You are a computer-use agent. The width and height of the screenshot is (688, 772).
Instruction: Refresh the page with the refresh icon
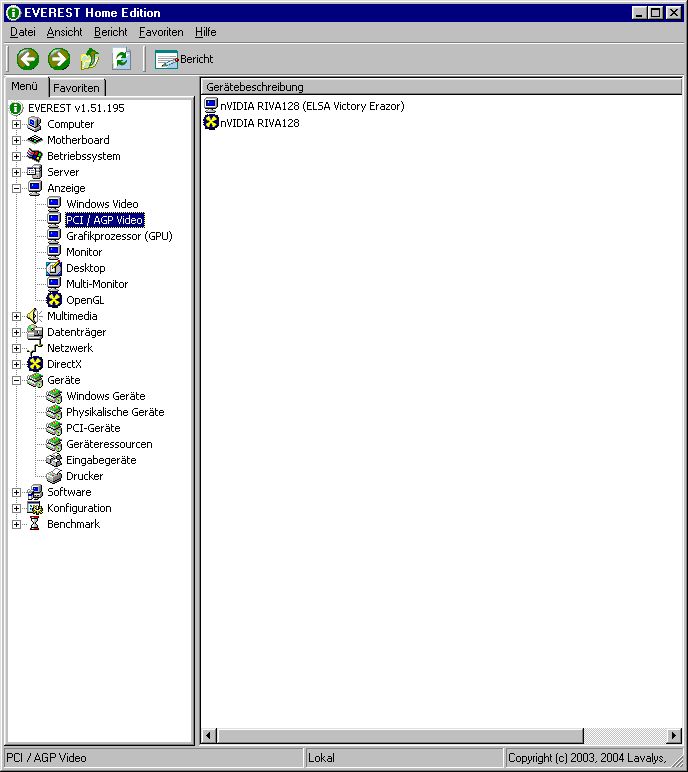click(121, 59)
